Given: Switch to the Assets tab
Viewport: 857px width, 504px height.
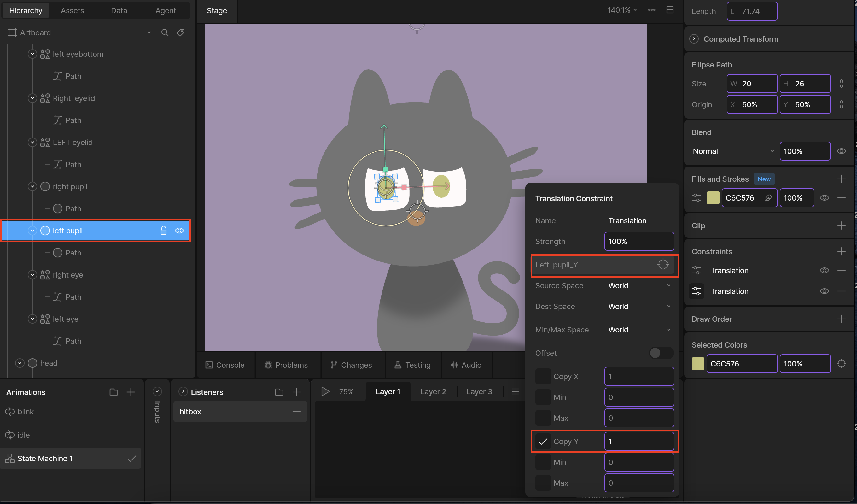Looking at the screenshot, I should click(x=73, y=10).
